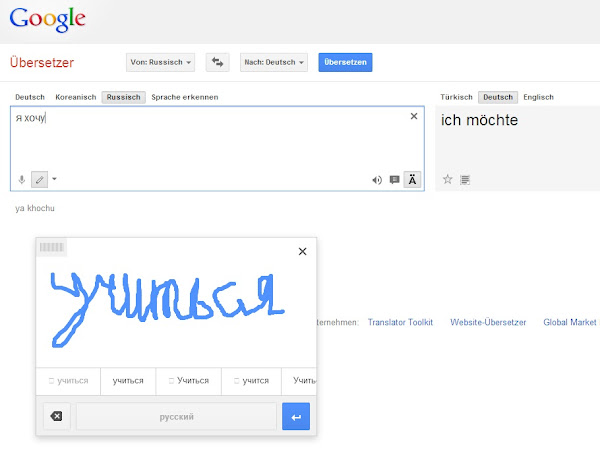Listen to source text speaker icon
The width and height of the screenshot is (600, 454).
point(377,180)
